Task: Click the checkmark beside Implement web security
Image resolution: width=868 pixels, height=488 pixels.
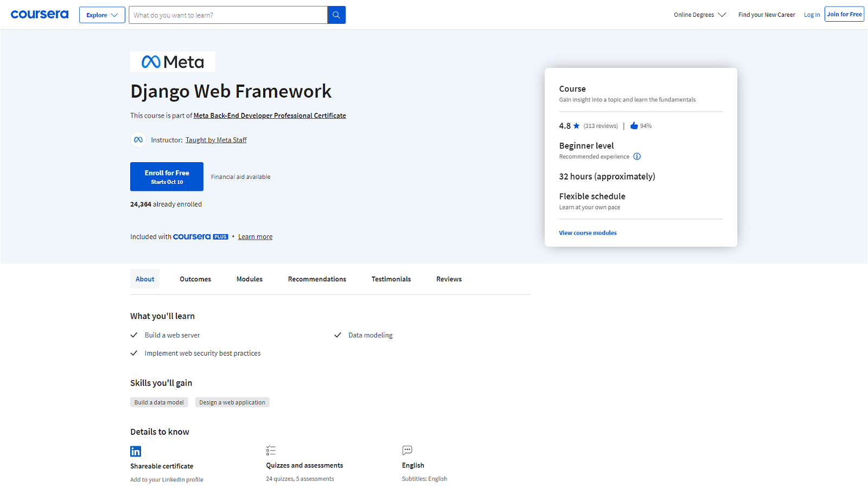Action: [x=134, y=353]
